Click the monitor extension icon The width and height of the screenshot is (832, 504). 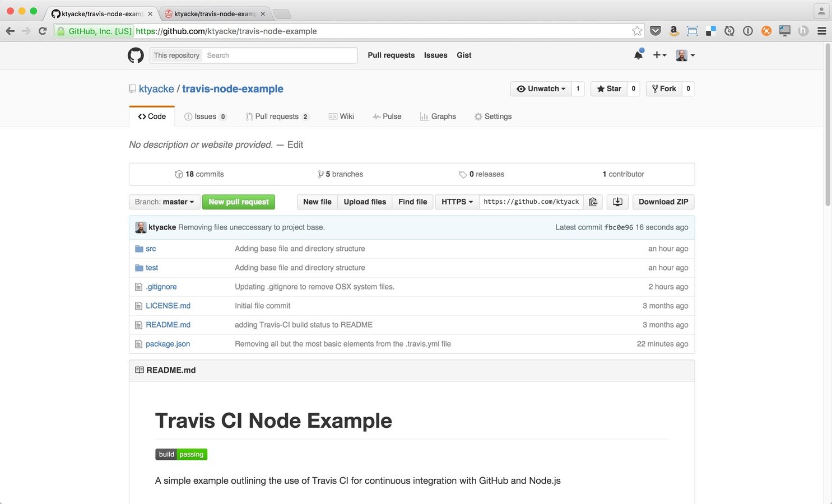tap(785, 31)
